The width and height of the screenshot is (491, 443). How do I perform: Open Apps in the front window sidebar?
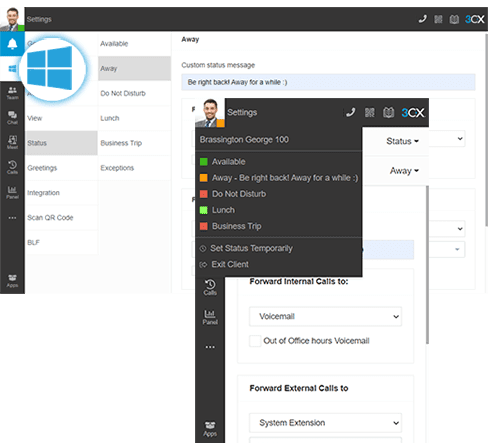pos(210,429)
